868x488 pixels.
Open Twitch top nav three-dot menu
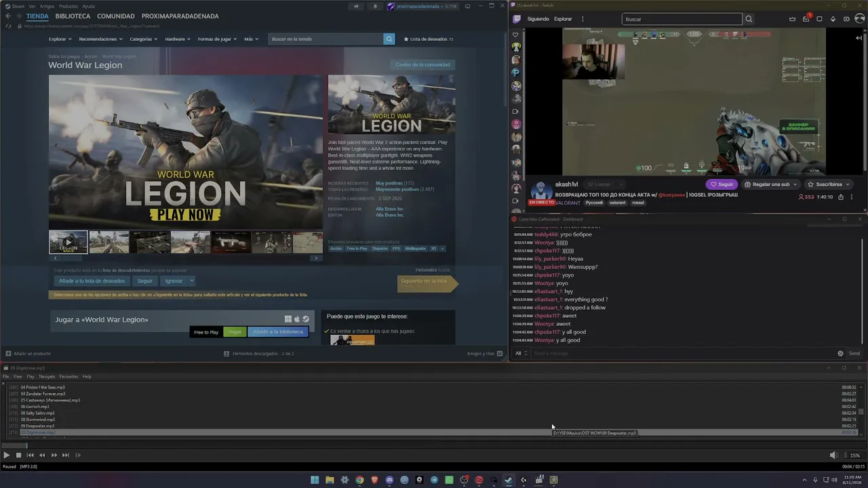(x=583, y=19)
